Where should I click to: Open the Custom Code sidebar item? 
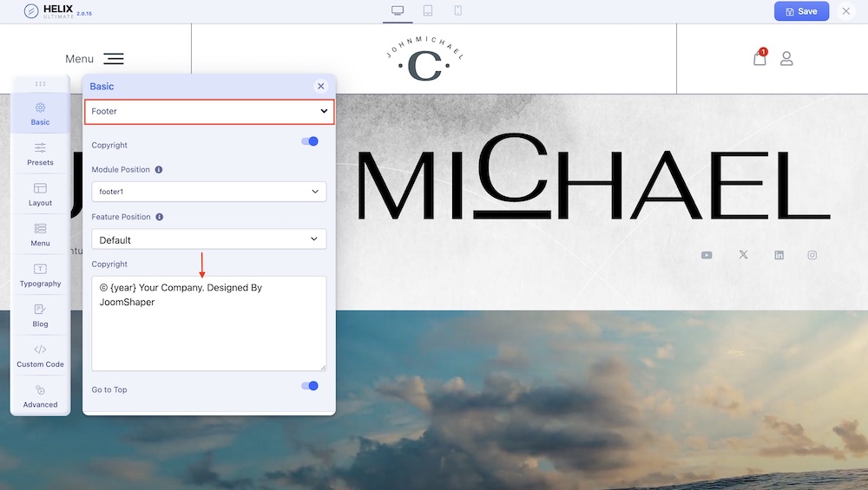coord(40,356)
